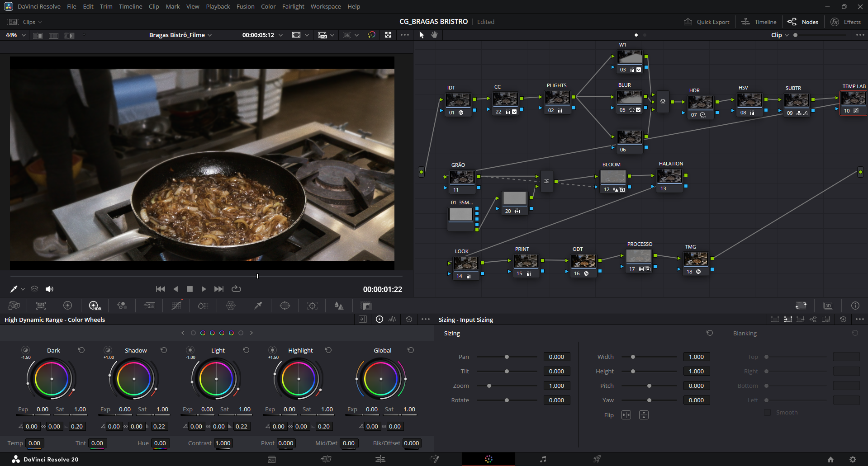Open the Workspace menu

pyautogui.click(x=326, y=6)
